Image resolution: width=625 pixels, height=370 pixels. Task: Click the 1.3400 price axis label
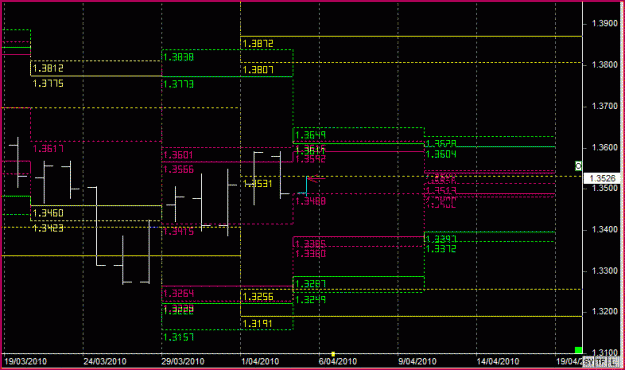pos(605,230)
